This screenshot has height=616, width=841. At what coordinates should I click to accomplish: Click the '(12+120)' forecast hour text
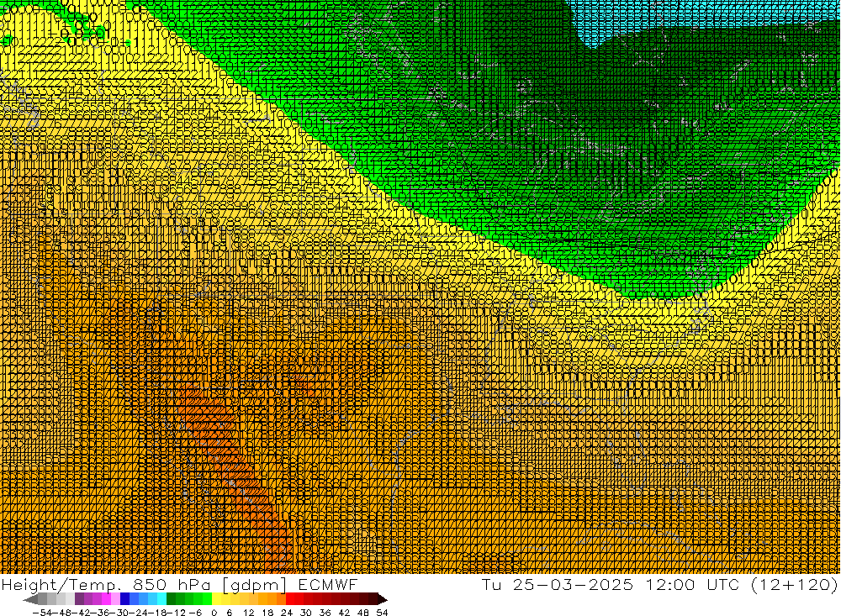pyautogui.click(x=795, y=584)
